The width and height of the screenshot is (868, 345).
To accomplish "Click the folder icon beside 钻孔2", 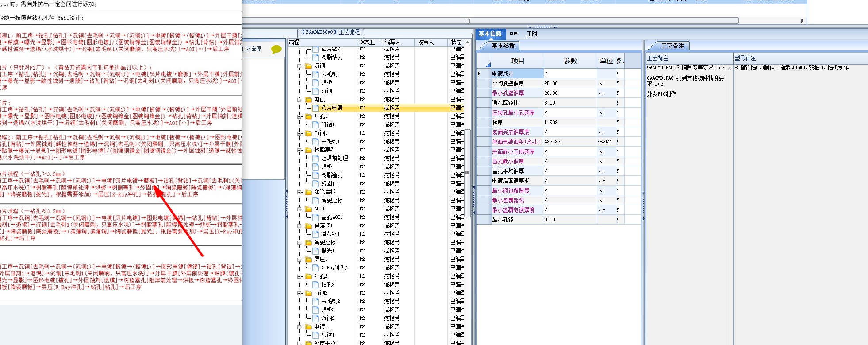I will (x=308, y=276).
